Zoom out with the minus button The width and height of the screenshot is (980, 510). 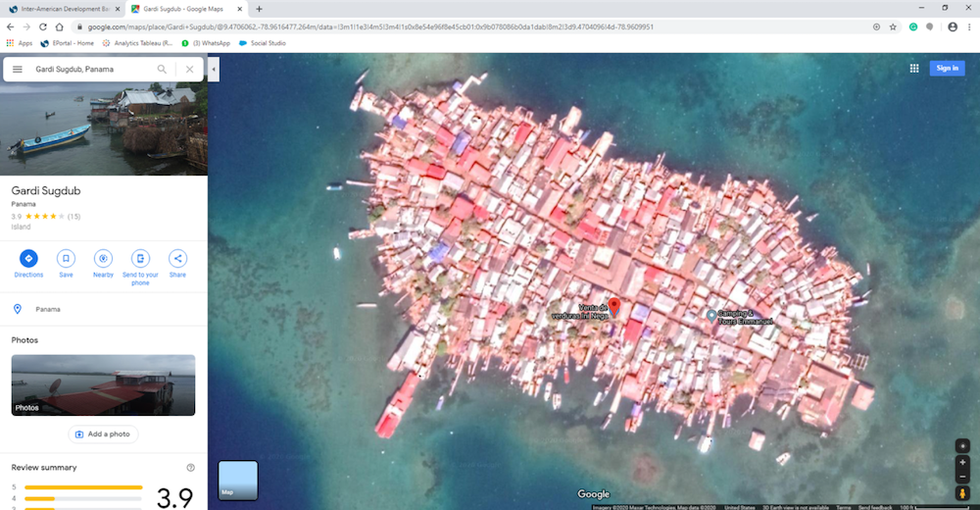[962, 477]
